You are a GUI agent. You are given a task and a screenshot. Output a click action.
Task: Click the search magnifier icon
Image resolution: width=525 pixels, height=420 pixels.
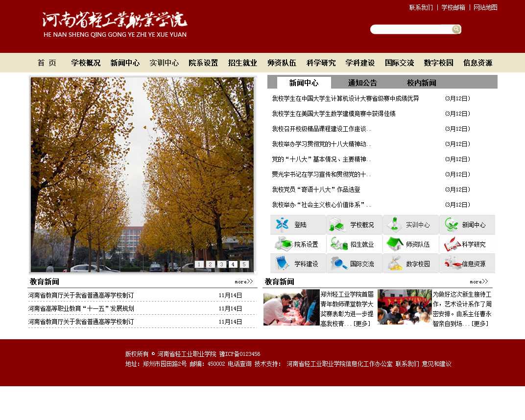(x=456, y=29)
